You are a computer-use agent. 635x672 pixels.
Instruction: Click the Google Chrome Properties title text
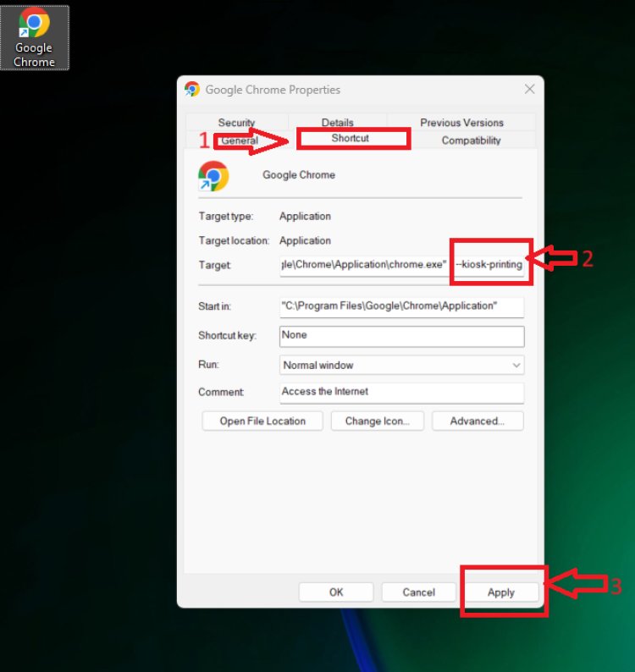(273, 90)
